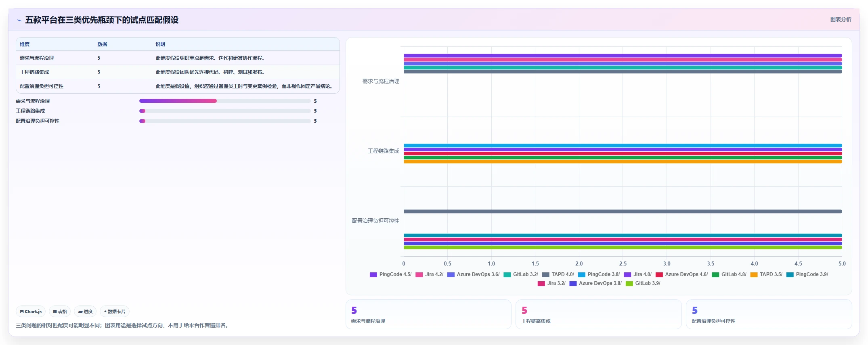Click the small icon before the page title
This screenshot has height=345, width=868.
pos(19,20)
